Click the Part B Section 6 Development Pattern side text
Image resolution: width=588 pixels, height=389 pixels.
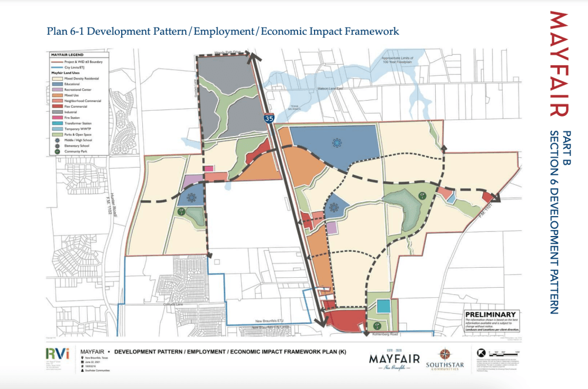coord(560,222)
